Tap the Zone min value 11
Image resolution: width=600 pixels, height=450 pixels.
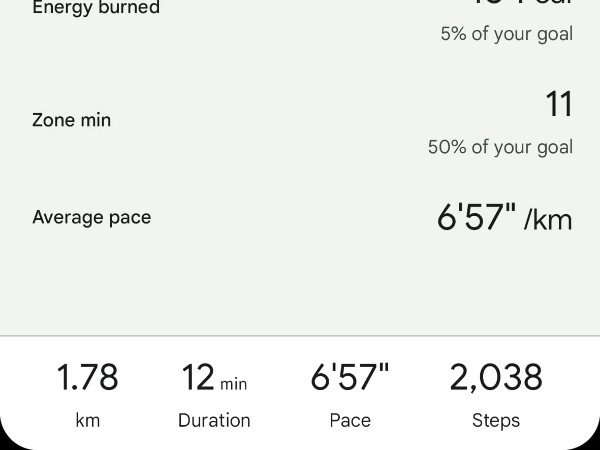[559, 104]
